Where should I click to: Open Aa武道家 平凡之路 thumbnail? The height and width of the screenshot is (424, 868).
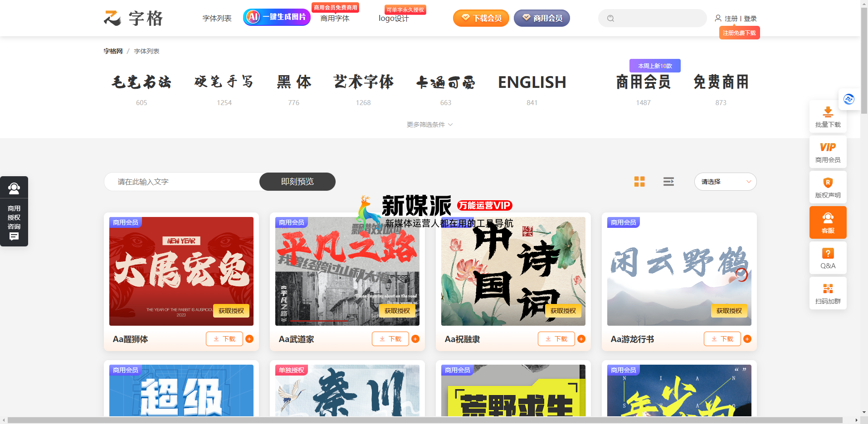point(347,271)
